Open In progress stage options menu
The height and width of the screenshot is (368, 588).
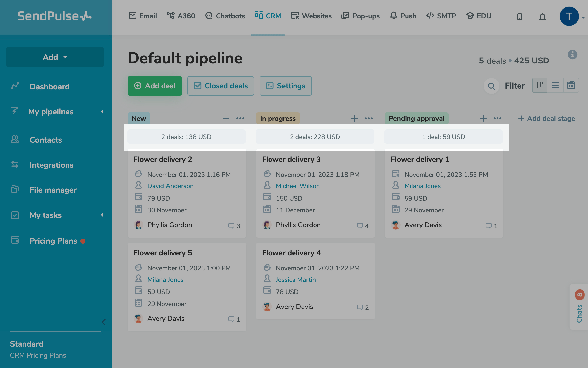click(x=369, y=118)
